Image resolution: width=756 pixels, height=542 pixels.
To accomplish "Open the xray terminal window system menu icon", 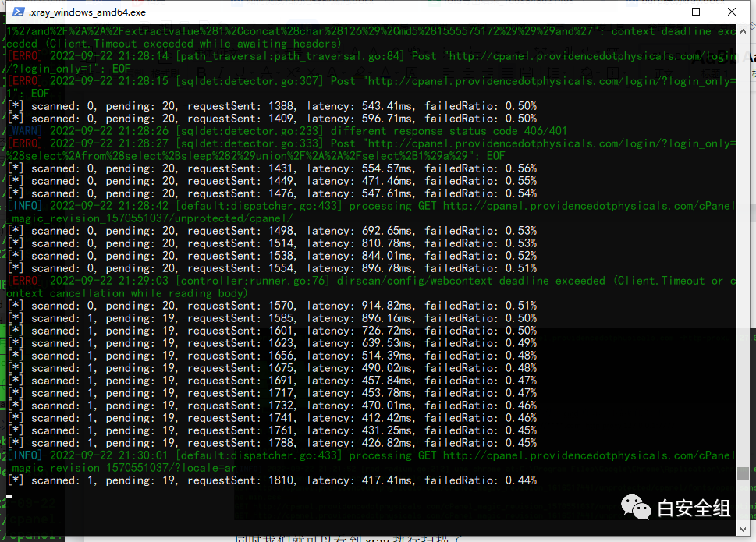I will (x=16, y=12).
